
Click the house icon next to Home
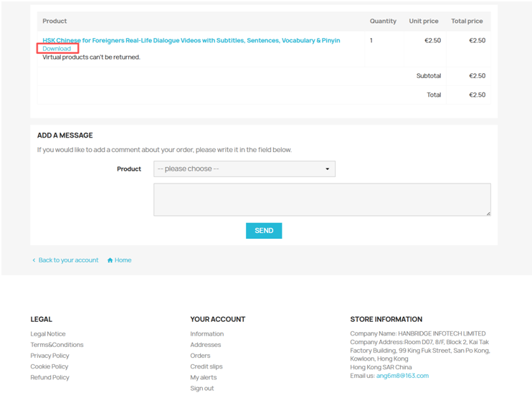(x=110, y=260)
